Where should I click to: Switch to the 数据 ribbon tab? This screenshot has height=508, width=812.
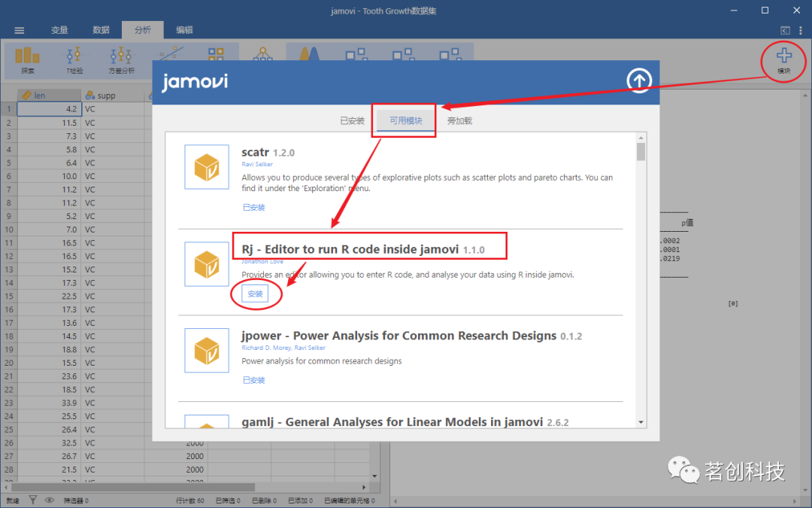pyautogui.click(x=100, y=30)
